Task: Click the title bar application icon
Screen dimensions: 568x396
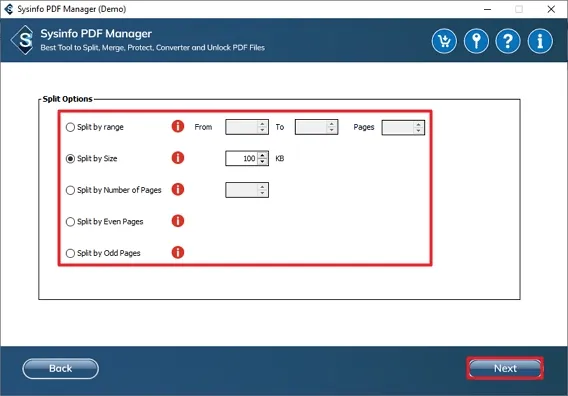Action: [x=9, y=9]
